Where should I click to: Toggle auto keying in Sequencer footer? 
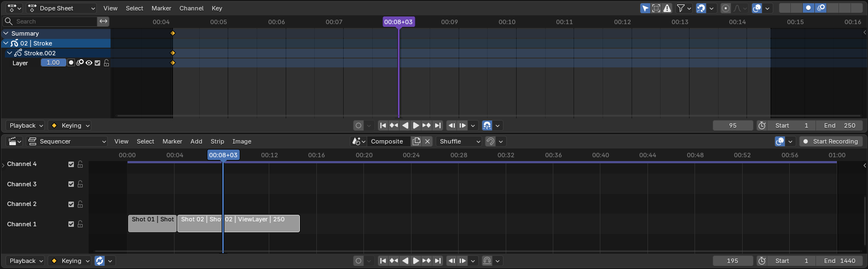tap(358, 261)
